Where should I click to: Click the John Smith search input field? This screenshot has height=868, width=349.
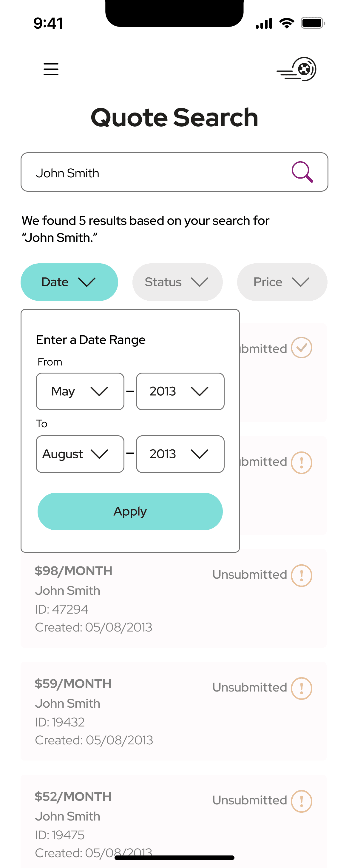point(155,173)
